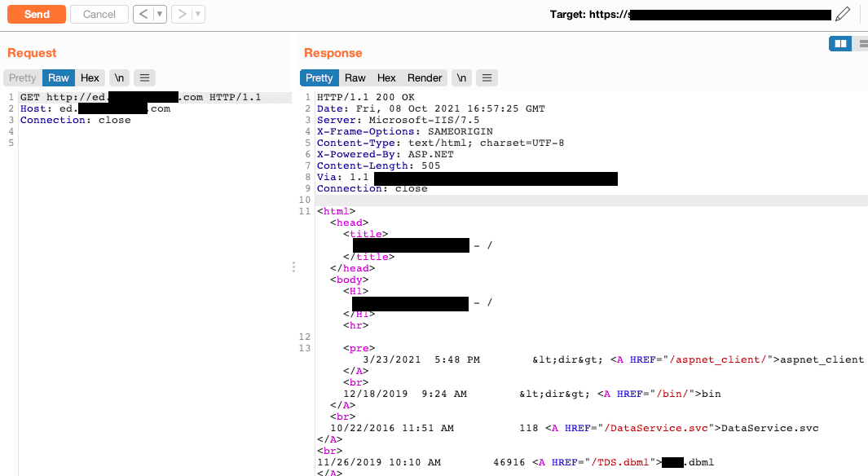Select the Hex tab in Request panel
The image size is (868, 476).
pyautogui.click(x=90, y=78)
